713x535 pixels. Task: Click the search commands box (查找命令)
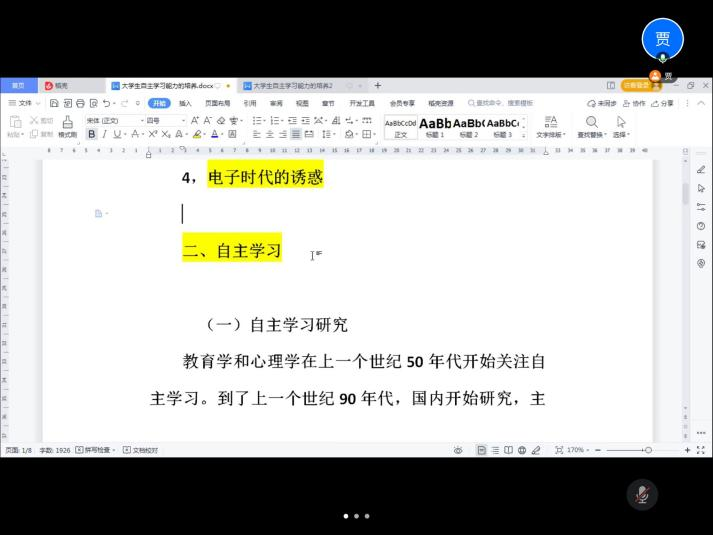pos(503,103)
